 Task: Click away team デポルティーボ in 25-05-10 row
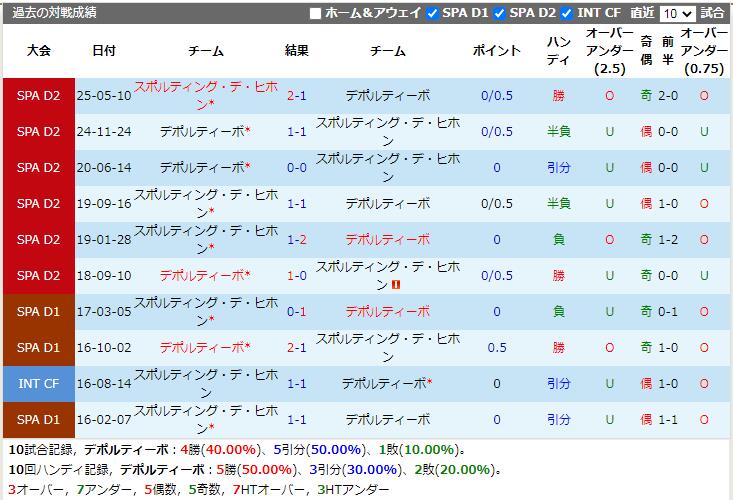point(388,96)
